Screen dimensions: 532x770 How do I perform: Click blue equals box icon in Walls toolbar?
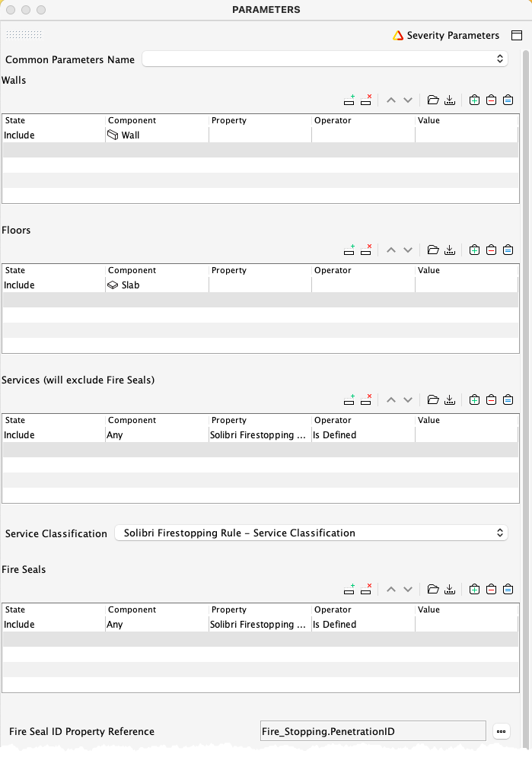coord(508,100)
